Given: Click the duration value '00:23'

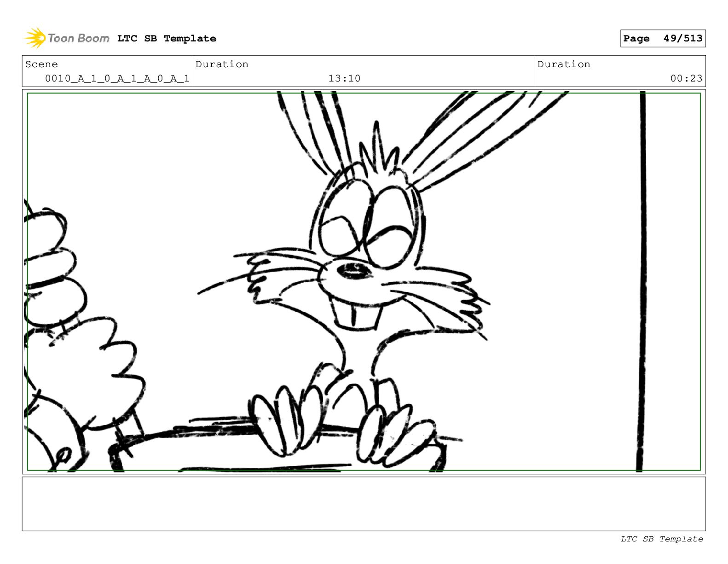Looking at the screenshot, I should [686, 79].
